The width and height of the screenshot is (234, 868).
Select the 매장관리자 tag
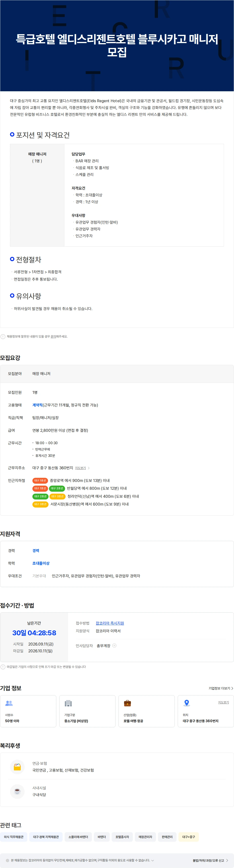(x=145, y=837)
